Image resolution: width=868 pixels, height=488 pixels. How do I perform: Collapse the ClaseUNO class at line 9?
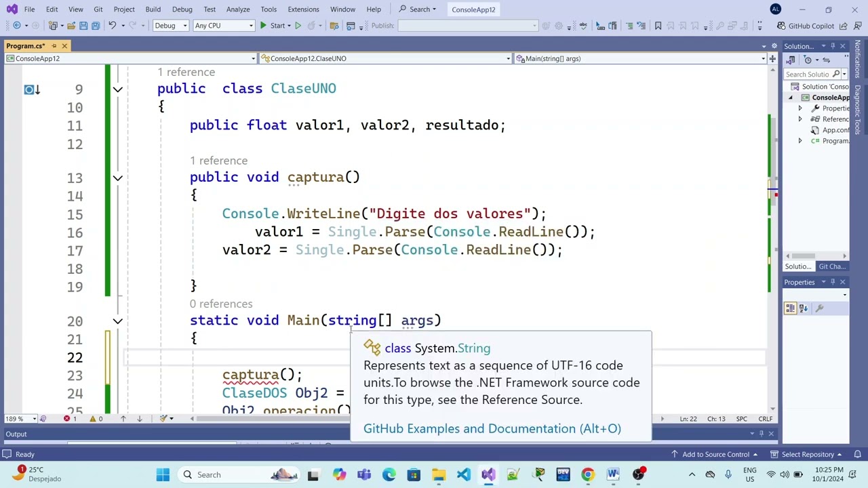tap(117, 89)
